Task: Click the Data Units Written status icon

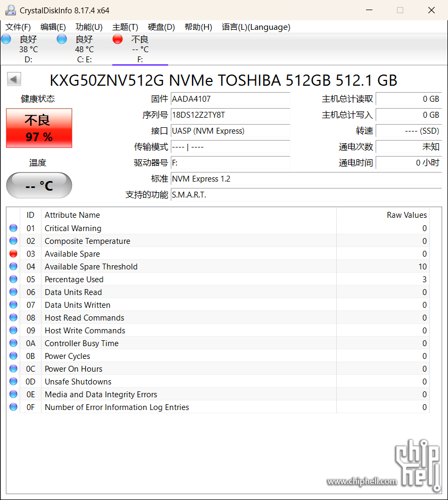Action: pos(13,305)
